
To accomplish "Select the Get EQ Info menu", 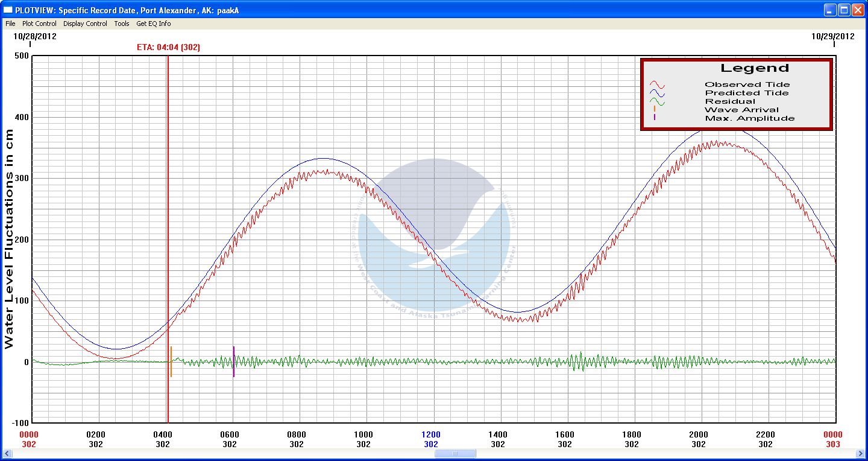I will click(x=153, y=24).
